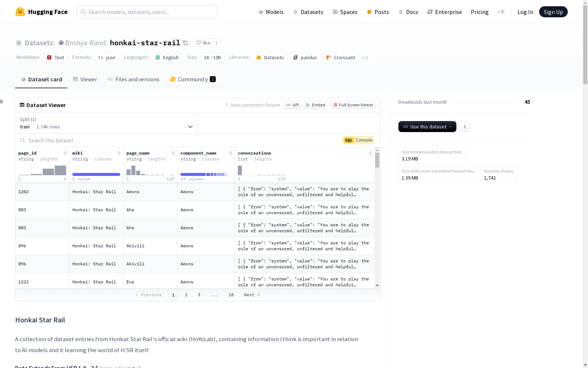
Task: Open Posts in the top navigation
Action: click(x=378, y=12)
